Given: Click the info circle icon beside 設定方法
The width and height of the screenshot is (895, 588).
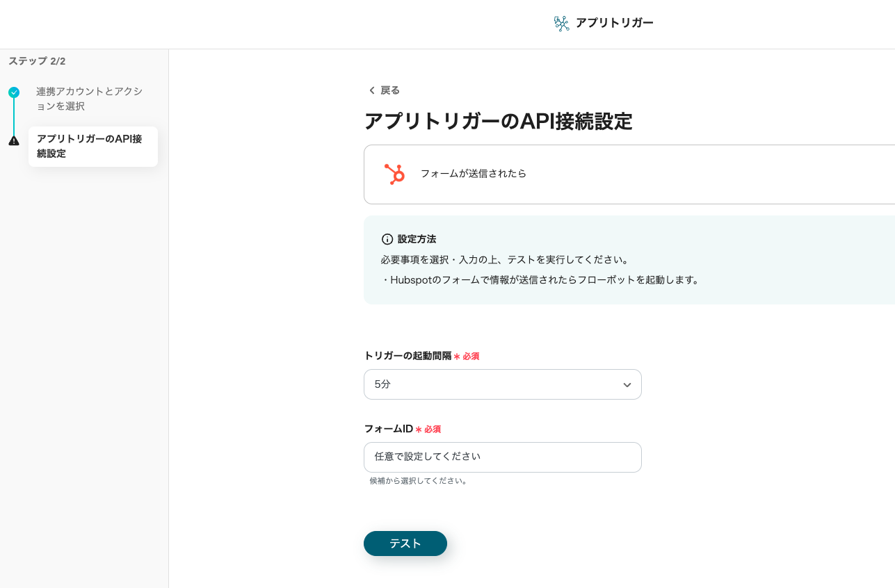Looking at the screenshot, I should point(387,239).
